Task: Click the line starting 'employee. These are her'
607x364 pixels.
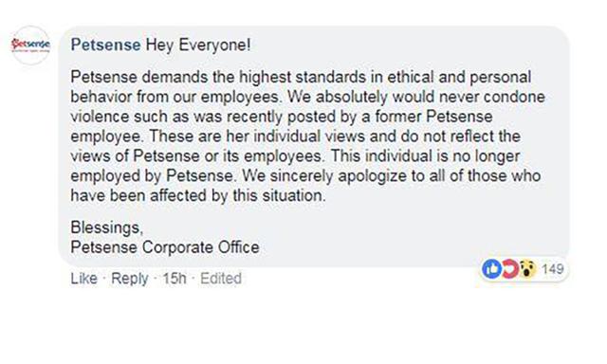Action: [x=295, y=136]
